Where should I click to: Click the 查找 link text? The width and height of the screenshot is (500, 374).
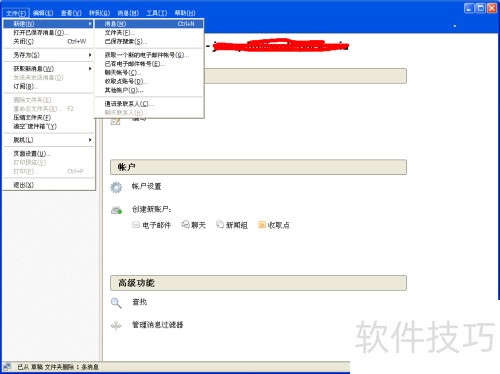(x=139, y=302)
